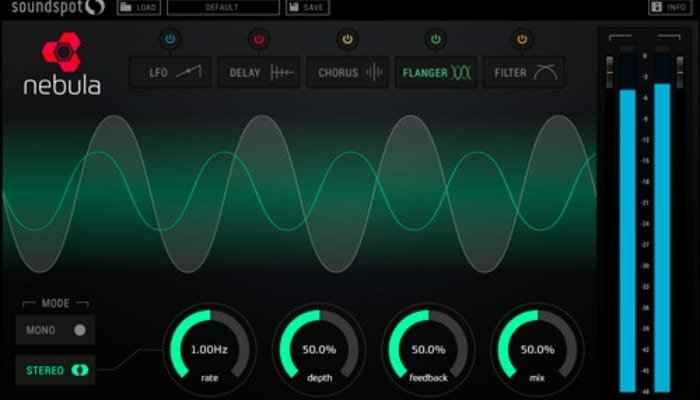Click the rate knob showing 1.00Hz
Screen dimensions: 700x400
click(209, 349)
